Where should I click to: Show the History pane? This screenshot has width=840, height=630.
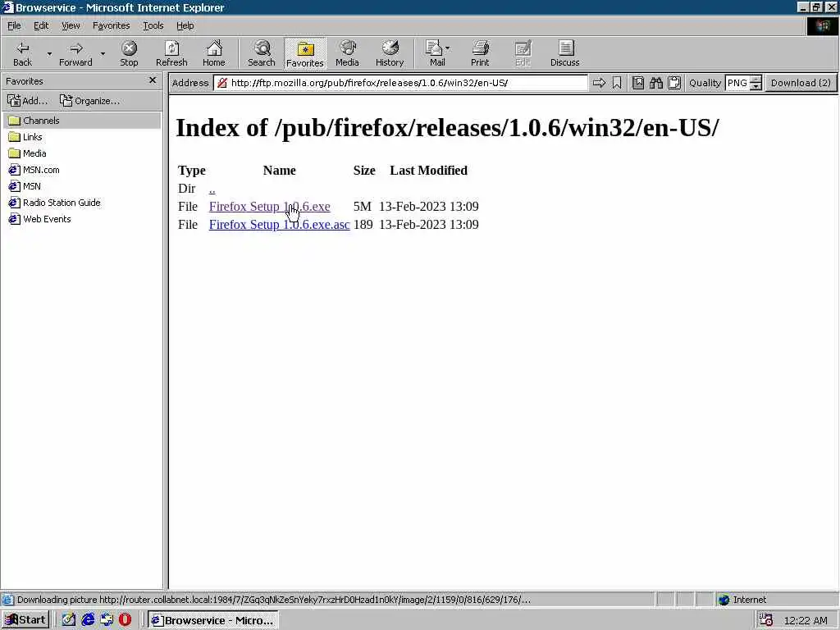390,53
